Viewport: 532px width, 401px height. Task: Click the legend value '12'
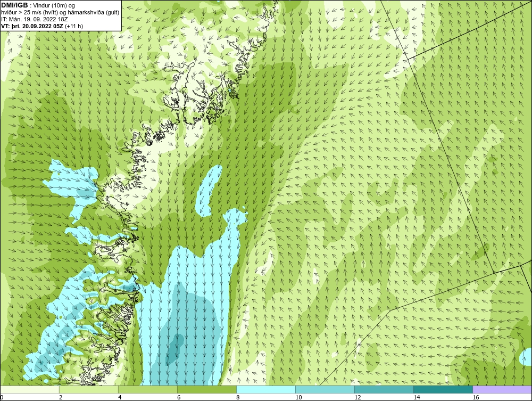pyautogui.click(x=358, y=397)
